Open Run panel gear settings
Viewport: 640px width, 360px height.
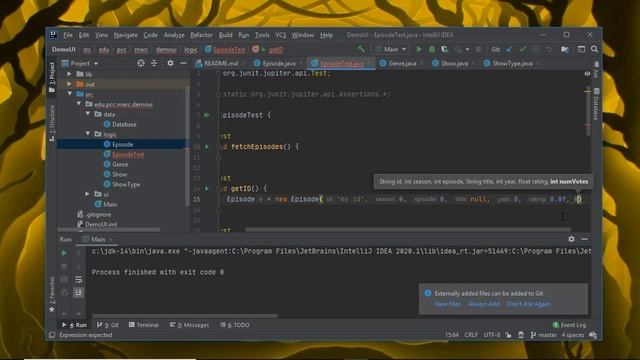[x=571, y=239]
